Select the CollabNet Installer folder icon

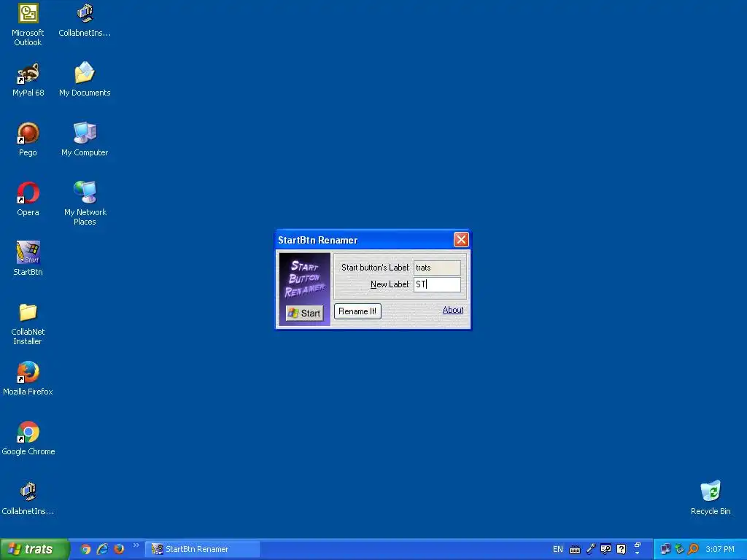click(28, 324)
